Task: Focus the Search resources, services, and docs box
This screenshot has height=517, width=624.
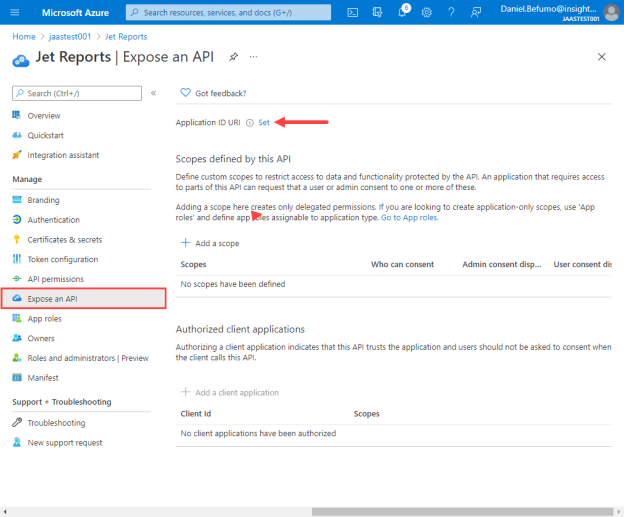Action: (228, 12)
